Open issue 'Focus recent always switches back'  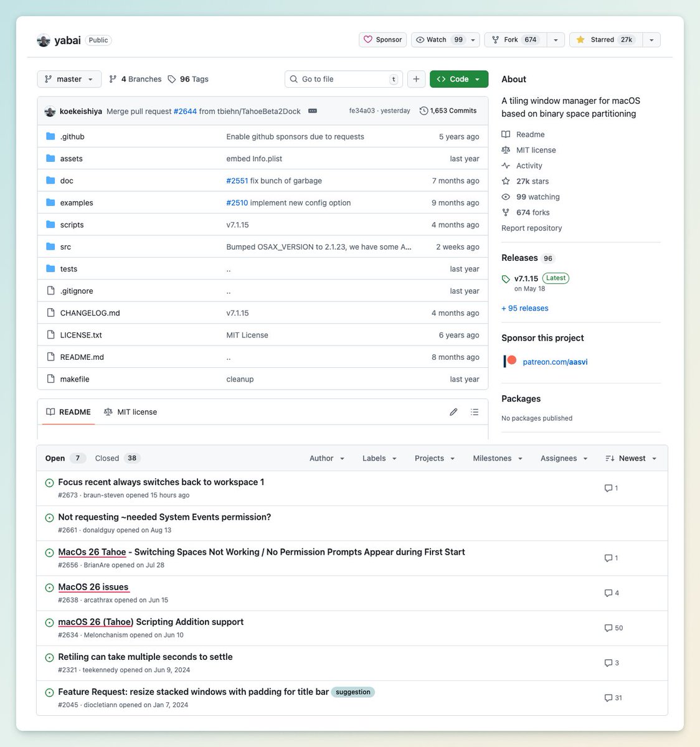pyautogui.click(x=161, y=482)
